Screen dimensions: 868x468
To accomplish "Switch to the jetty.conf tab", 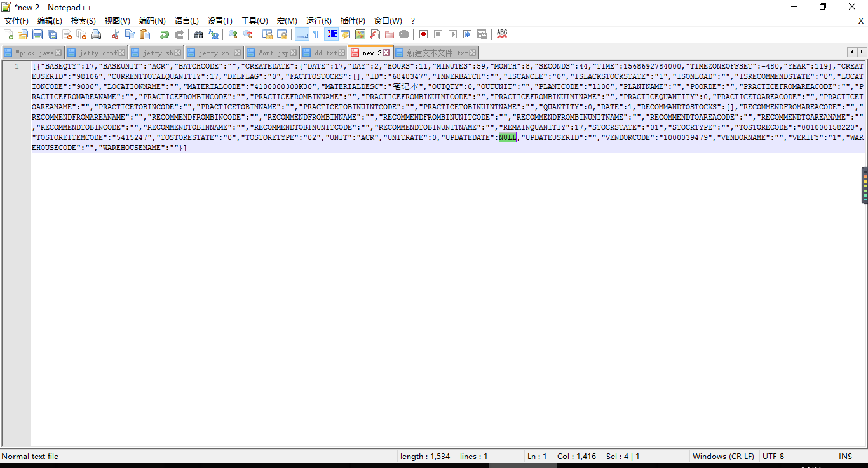I will (x=96, y=53).
